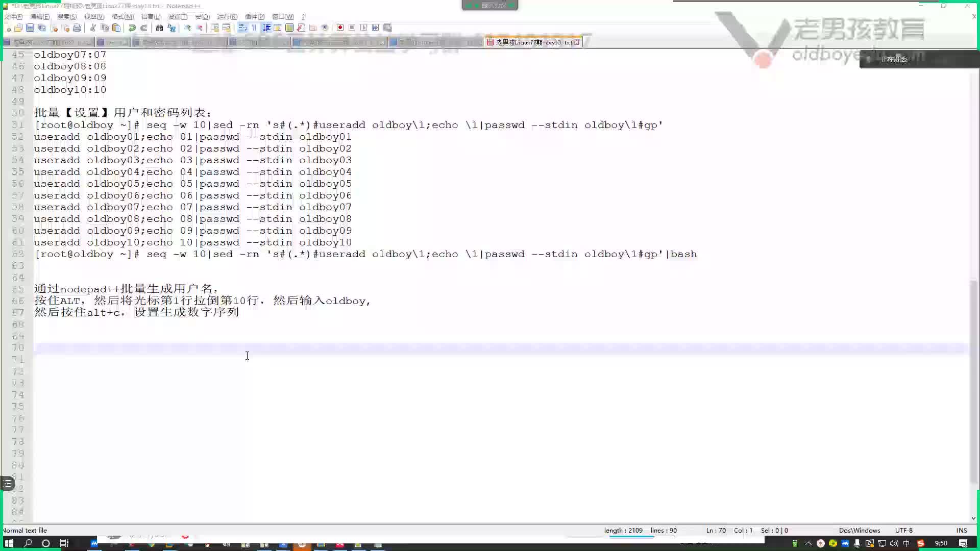The height and width of the screenshot is (551, 980).
Task: Click 'length : 2109' in the status bar
Action: coord(623,531)
